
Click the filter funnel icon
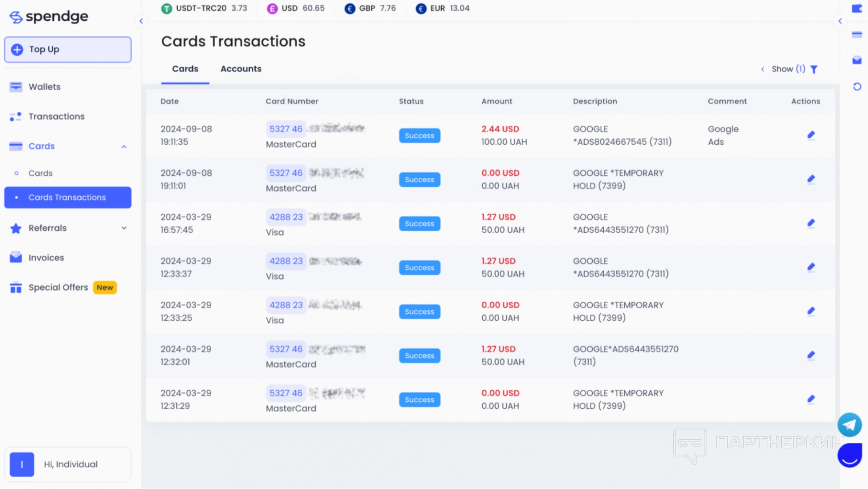click(x=814, y=69)
